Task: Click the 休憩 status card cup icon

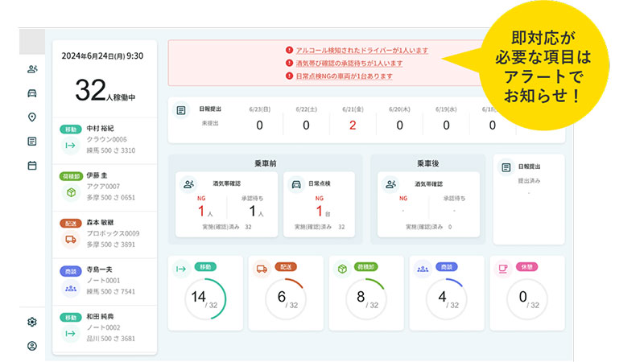Action: point(503,269)
